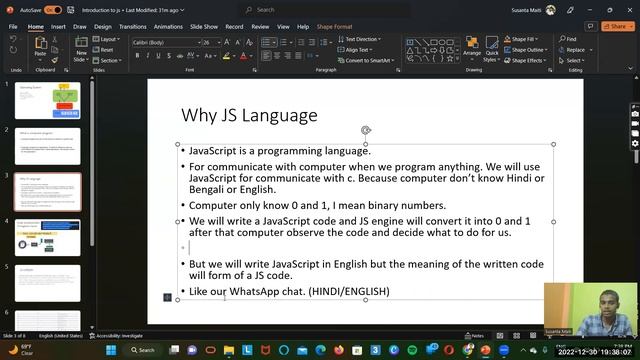Apply the red font color
This screenshot has width=640, height=360.
point(244,56)
